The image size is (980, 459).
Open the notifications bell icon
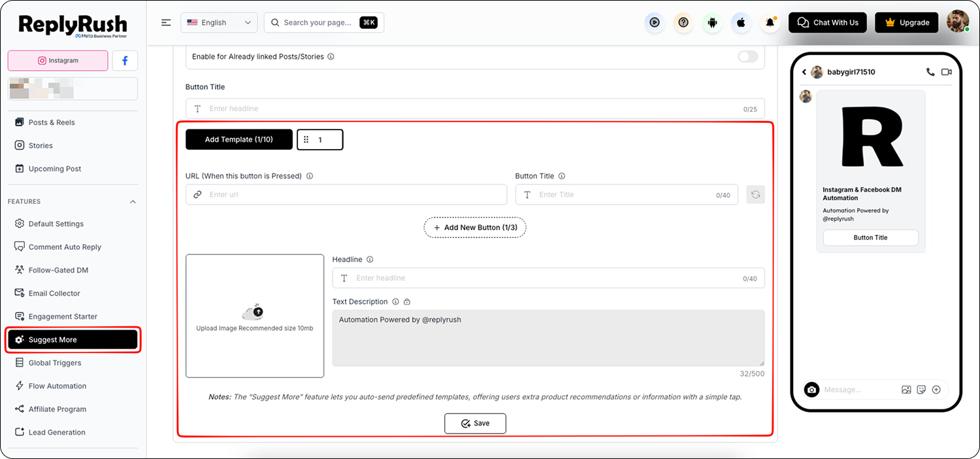pos(770,23)
